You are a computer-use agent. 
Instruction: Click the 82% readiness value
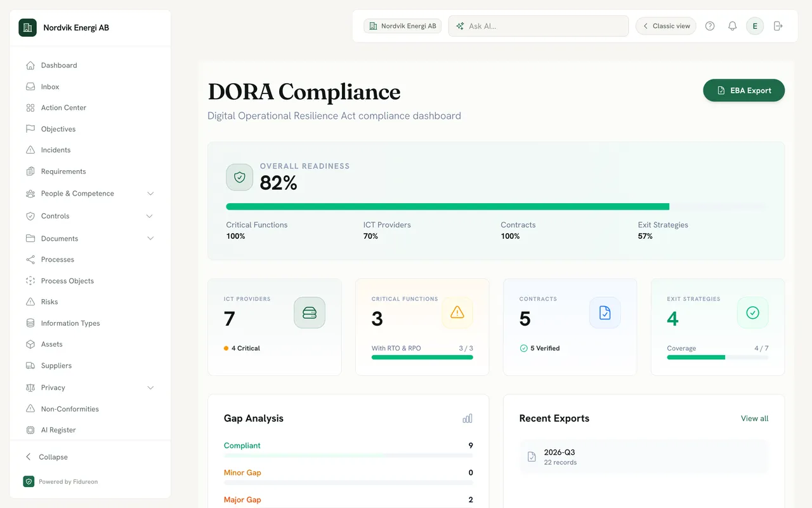coord(278,183)
